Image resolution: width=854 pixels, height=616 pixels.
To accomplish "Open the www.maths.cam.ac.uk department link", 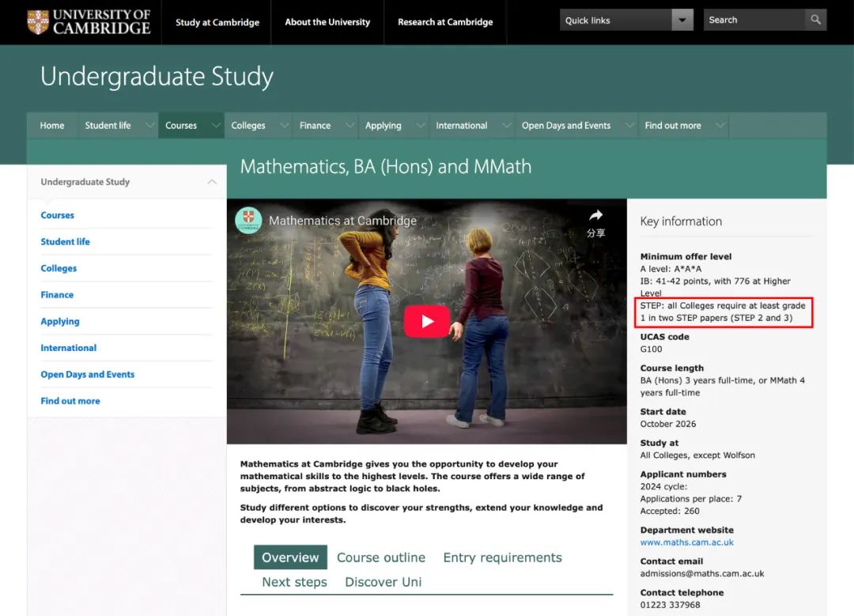I will click(687, 542).
